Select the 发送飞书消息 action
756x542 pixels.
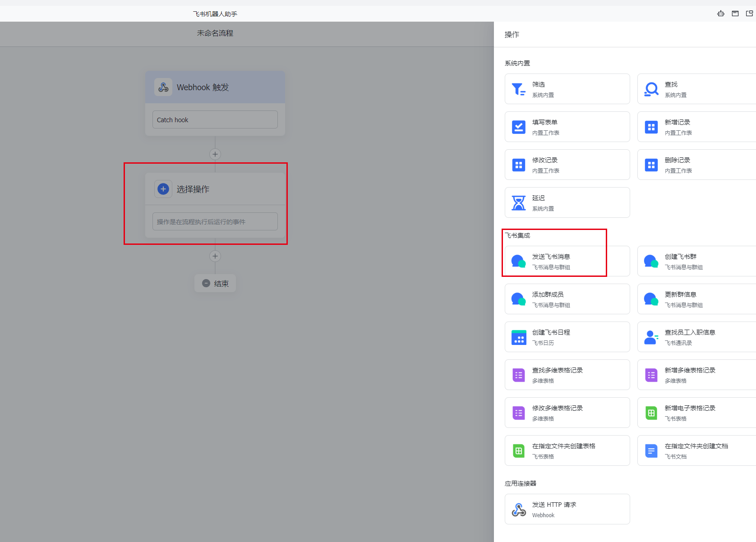pos(567,261)
